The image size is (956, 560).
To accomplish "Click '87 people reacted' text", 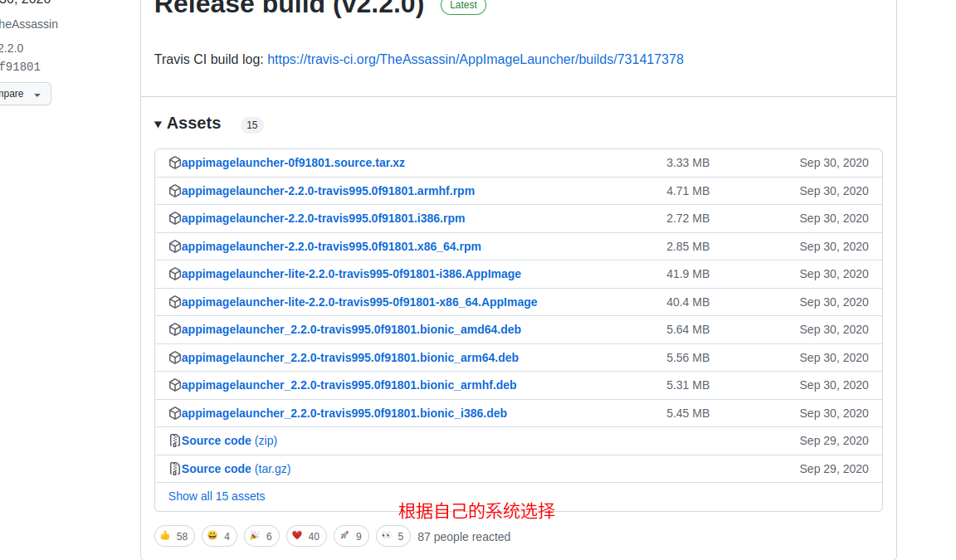I will [464, 537].
